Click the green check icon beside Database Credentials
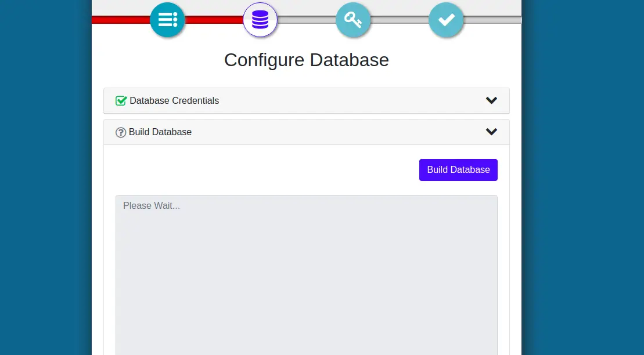 pos(121,101)
